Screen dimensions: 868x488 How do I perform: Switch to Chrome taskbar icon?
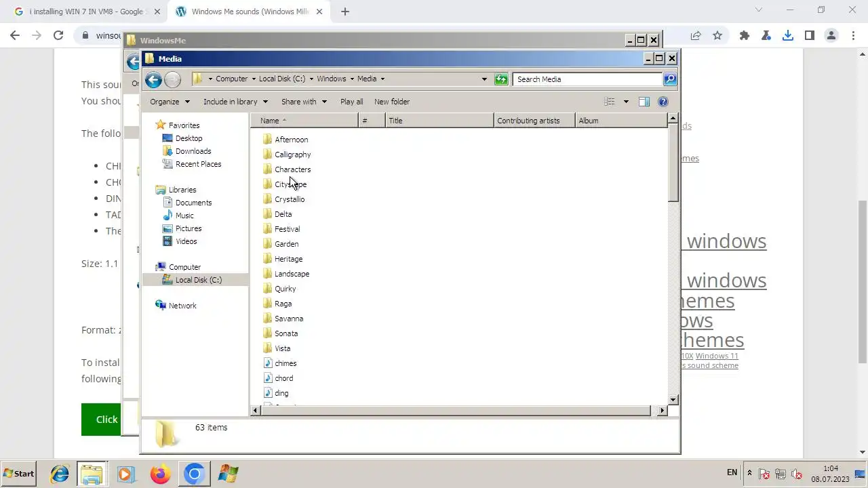pos(194,474)
